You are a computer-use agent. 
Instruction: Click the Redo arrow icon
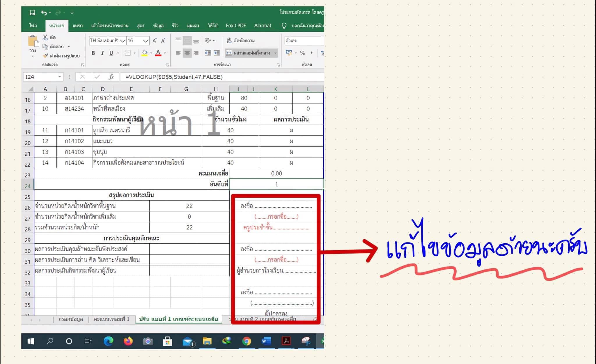(58, 13)
